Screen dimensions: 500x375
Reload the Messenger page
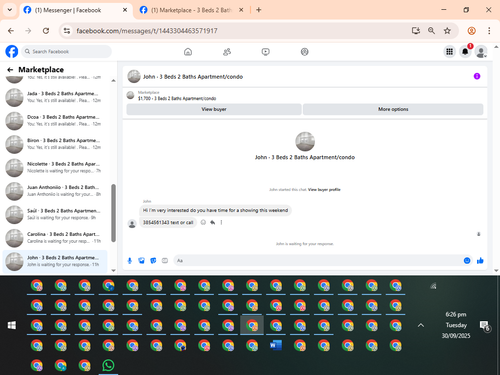pyautogui.click(x=46, y=31)
